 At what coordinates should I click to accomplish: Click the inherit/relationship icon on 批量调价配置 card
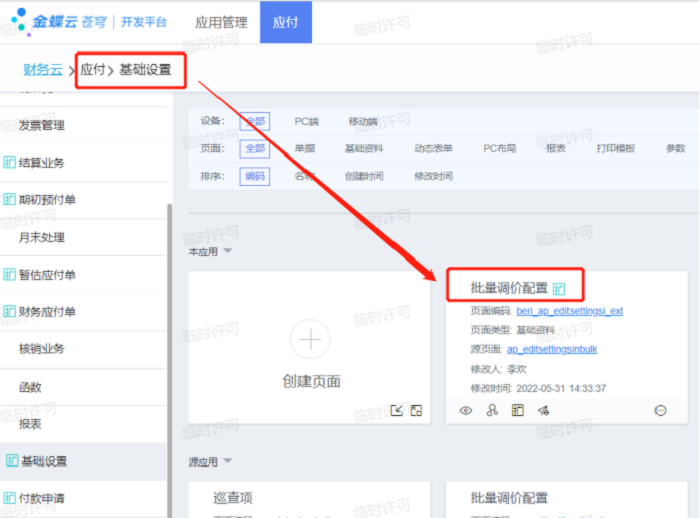(492, 410)
